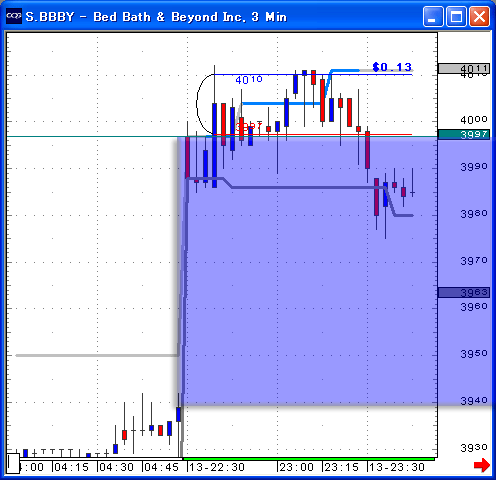Click the 13-23:30 time axis label
Image resolution: width=496 pixels, height=480 pixels.
coord(397,467)
